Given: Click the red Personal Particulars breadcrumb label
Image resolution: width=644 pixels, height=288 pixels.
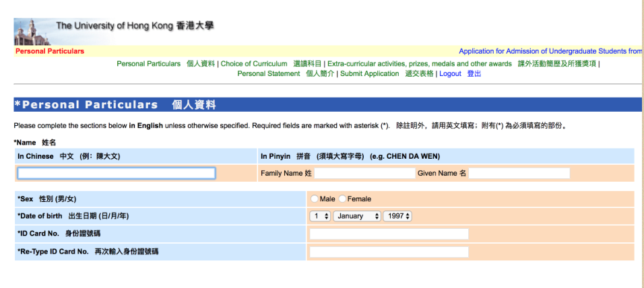Looking at the screenshot, I should (x=50, y=51).
